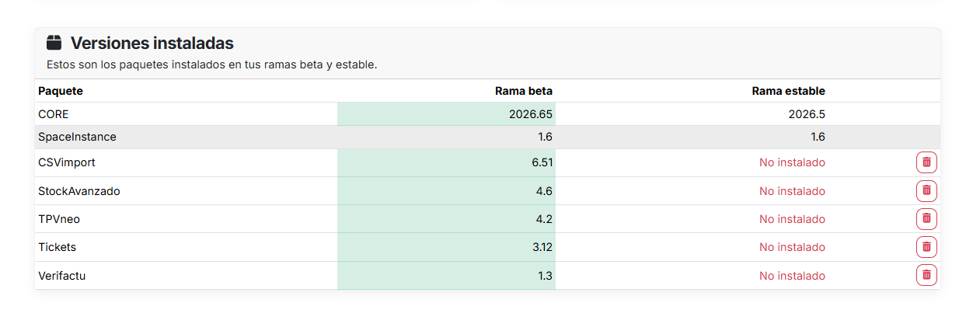
Task: Select the CORE package row
Action: pyautogui.click(x=487, y=114)
